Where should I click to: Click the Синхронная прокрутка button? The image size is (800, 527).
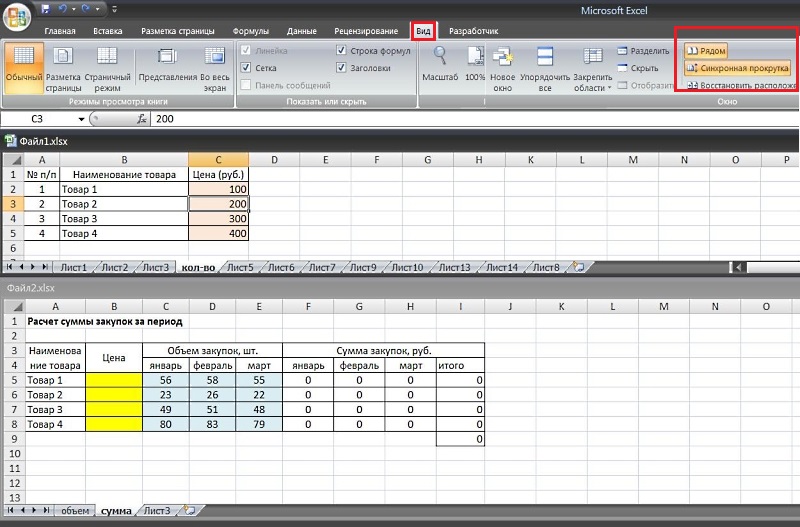click(737, 68)
